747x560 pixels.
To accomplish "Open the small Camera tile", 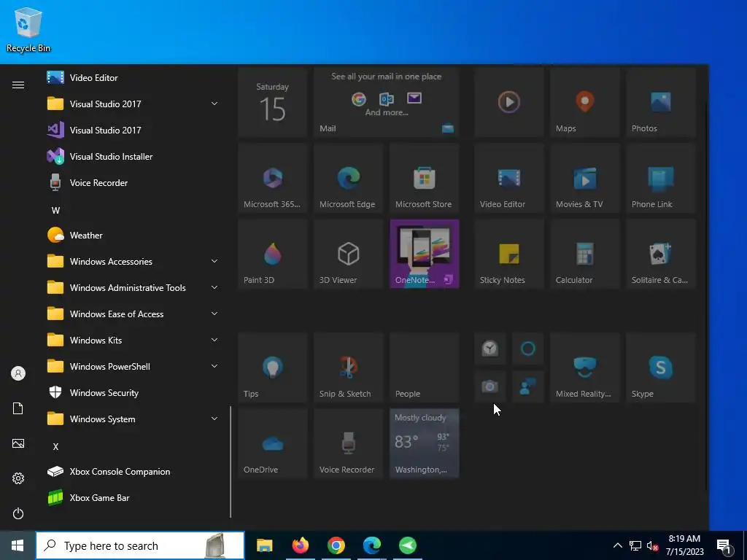I will [x=489, y=386].
